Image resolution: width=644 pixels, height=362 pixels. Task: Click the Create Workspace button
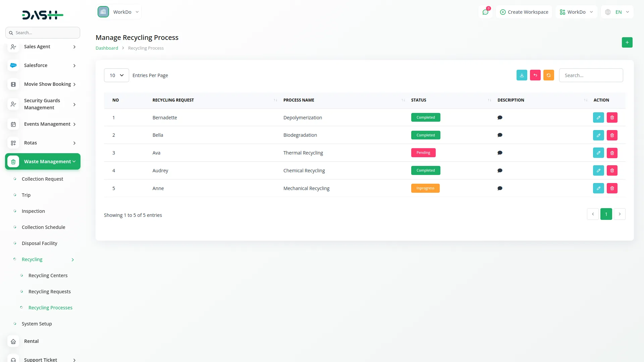524,12
